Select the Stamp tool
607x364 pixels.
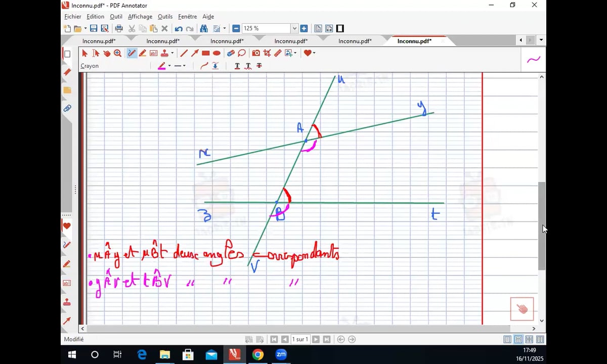point(165,53)
